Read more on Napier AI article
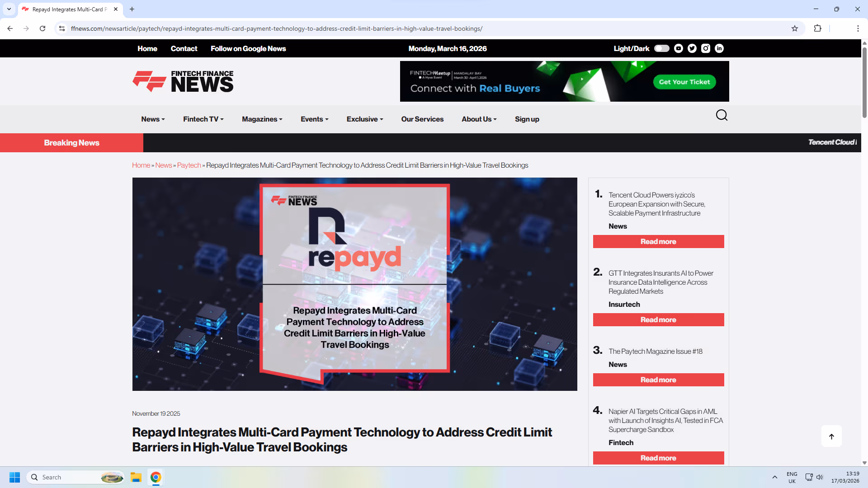This screenshot has width=868, height=488. pyautogui.click(x=658, y=458)
